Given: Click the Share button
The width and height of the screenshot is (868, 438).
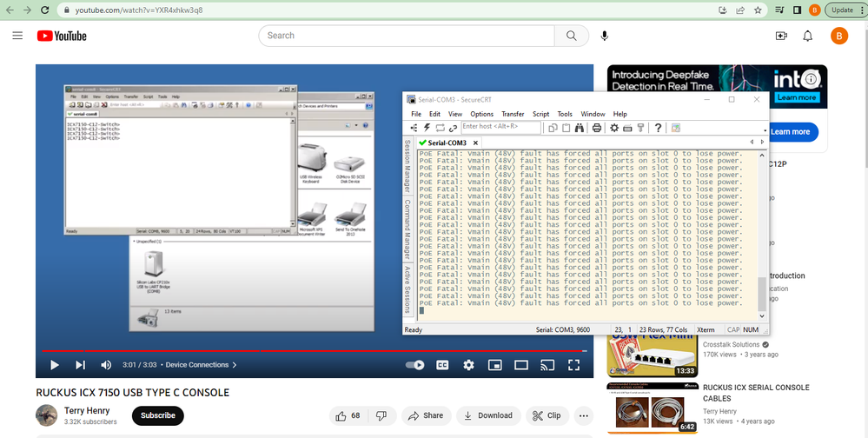Looking at the screenshot, I should pos(425,415).
